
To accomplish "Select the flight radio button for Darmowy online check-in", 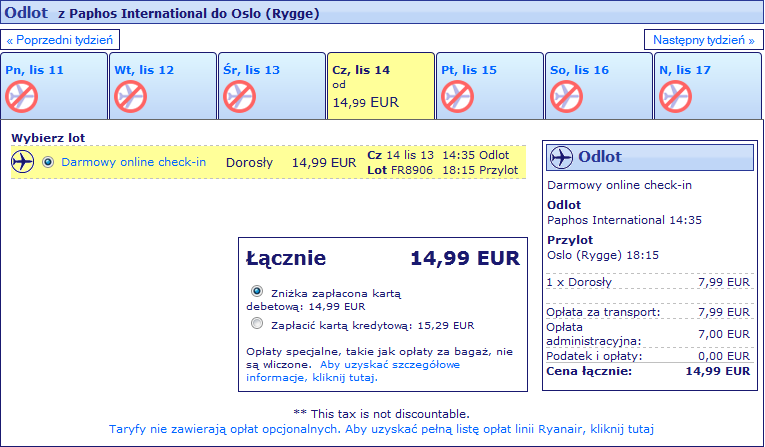I will click(48, 162).
